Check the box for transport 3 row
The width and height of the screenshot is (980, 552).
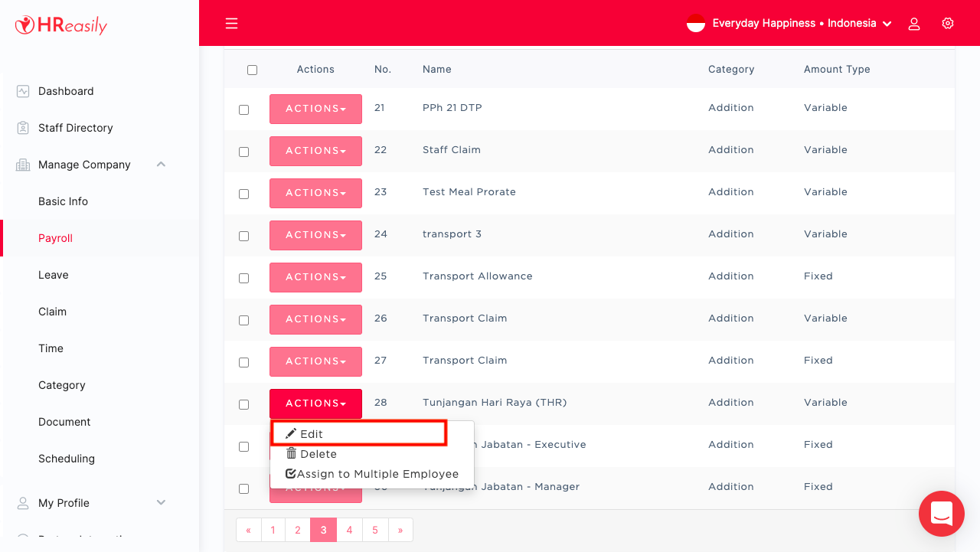click(x=243, y=236)
